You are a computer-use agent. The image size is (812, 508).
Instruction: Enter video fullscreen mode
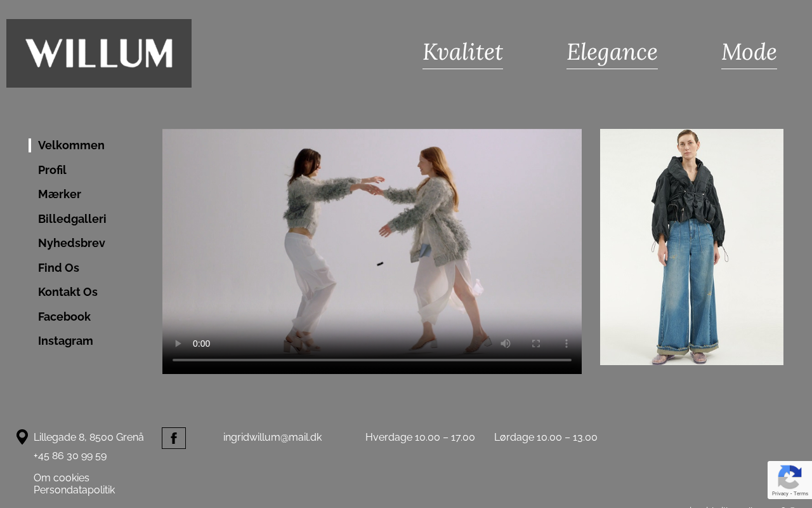(x=536, y=344)
